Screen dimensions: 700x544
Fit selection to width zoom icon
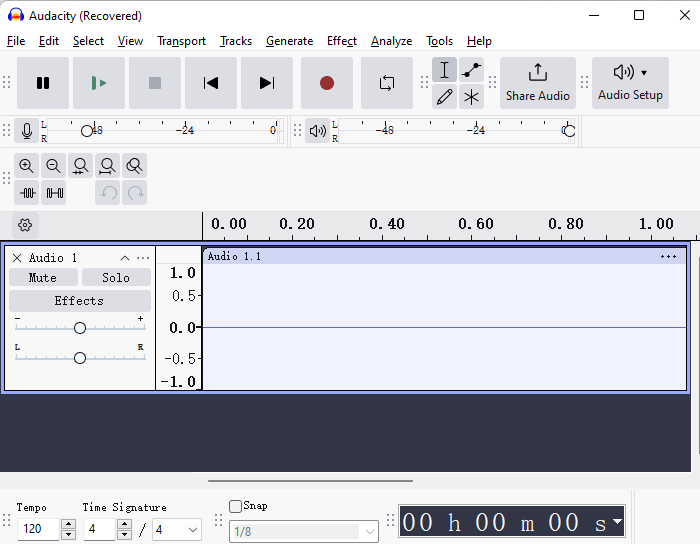click(80, 166)
